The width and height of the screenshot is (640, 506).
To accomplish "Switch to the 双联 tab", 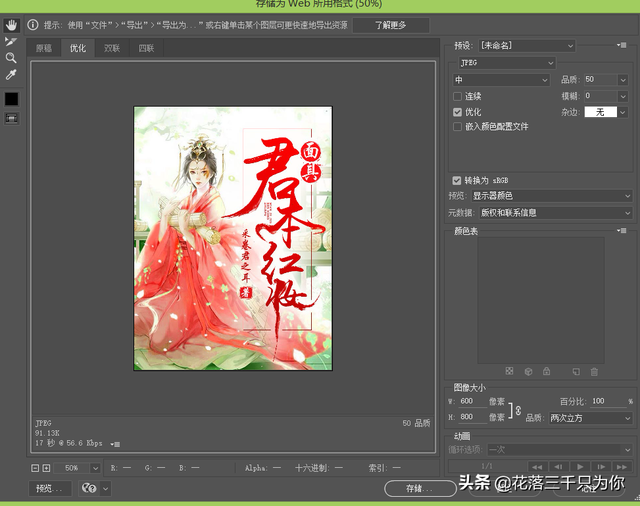I will click(x=112, y=48).
